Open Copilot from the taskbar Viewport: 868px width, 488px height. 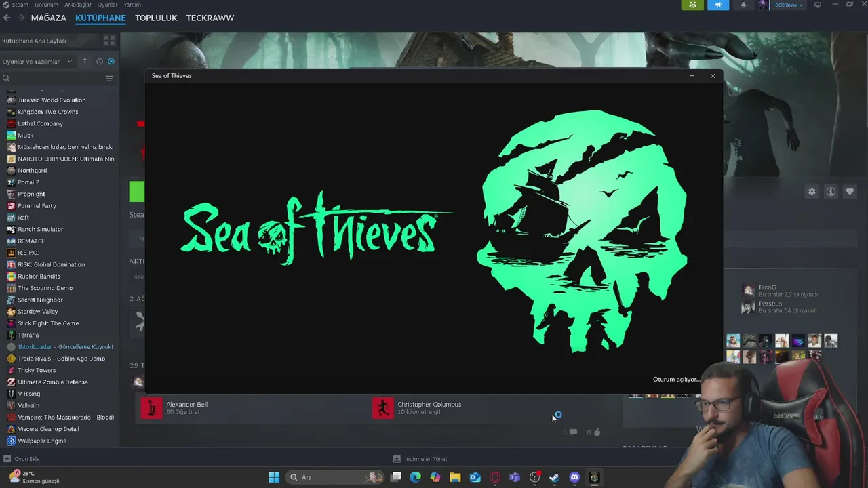point(435,477)
